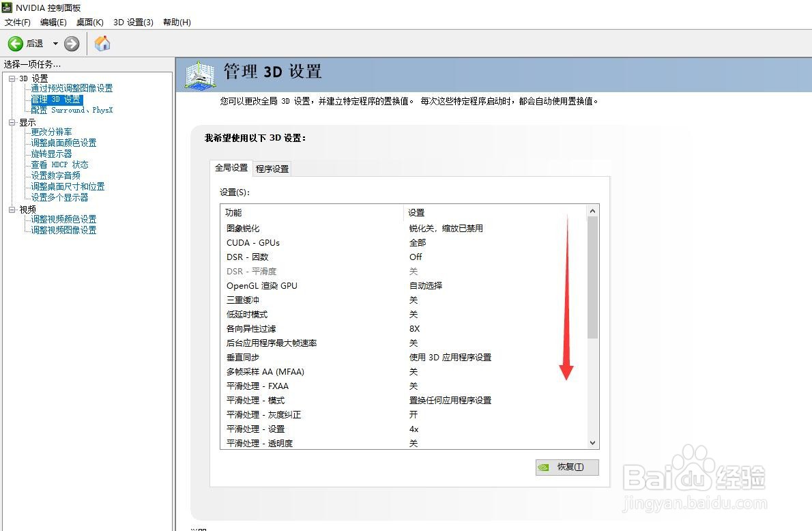
Task: Open the 桌面(K) menu
Action: tap(89, 23)
